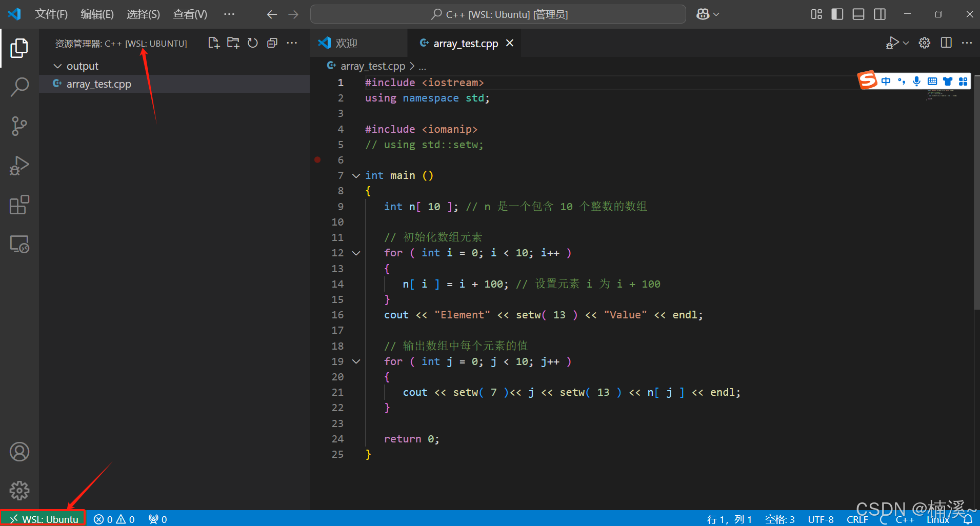Collapse all folders in explorer
The width and height of the screenshot is (980, 526).
[272, 43]
